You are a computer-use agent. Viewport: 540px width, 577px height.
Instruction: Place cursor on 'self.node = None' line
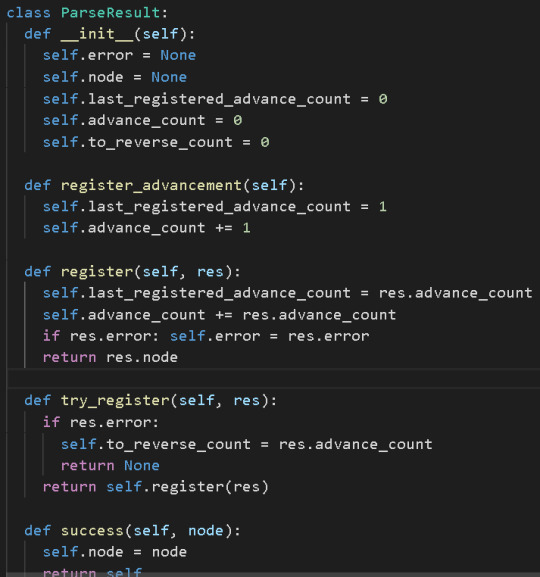[115, 77]
